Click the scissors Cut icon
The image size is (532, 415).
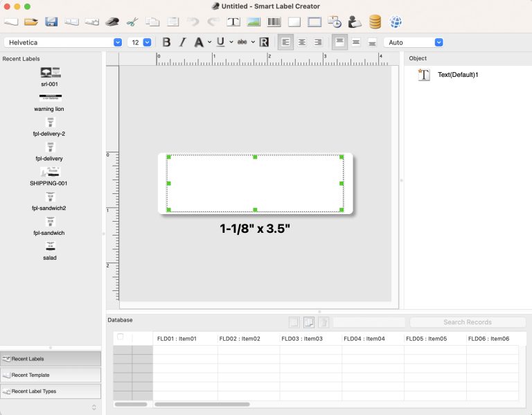132,21
